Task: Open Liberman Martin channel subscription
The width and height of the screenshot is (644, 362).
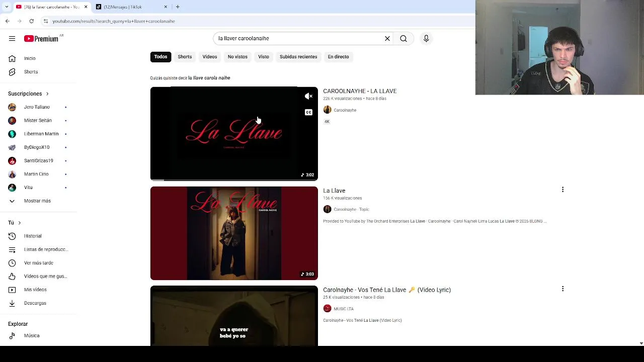Action: pos(41,134)
